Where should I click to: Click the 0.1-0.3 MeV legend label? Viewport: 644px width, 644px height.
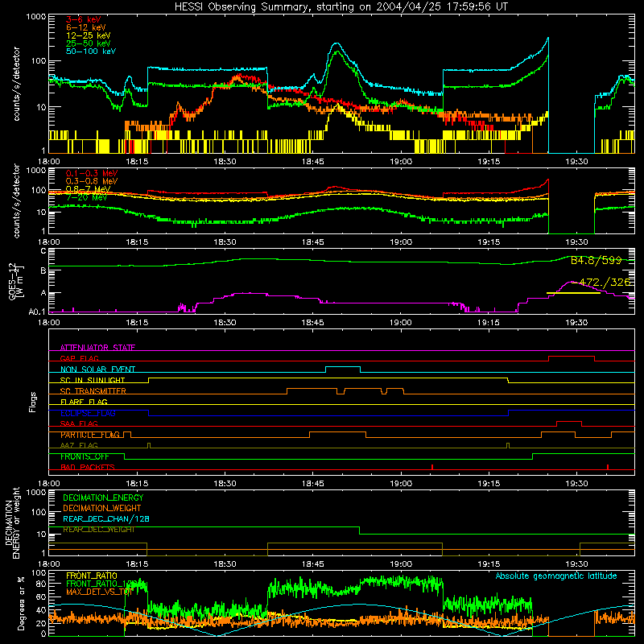(92, 173)
